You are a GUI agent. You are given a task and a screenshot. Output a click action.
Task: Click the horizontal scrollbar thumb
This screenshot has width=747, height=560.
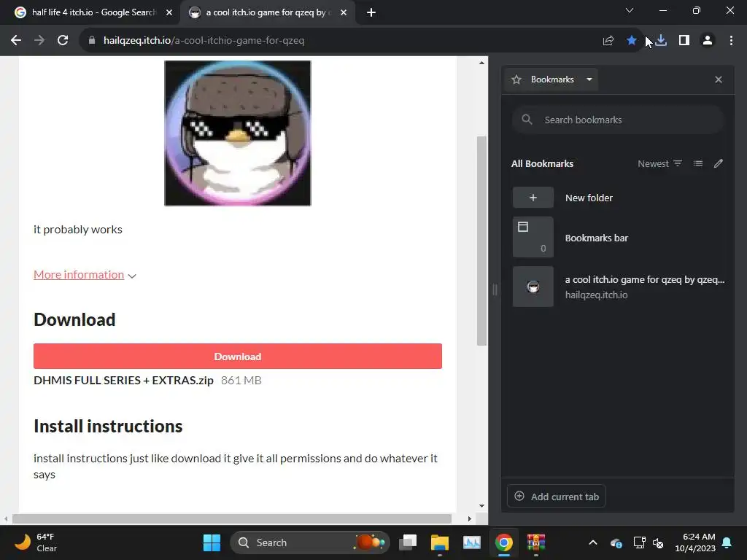232,518
